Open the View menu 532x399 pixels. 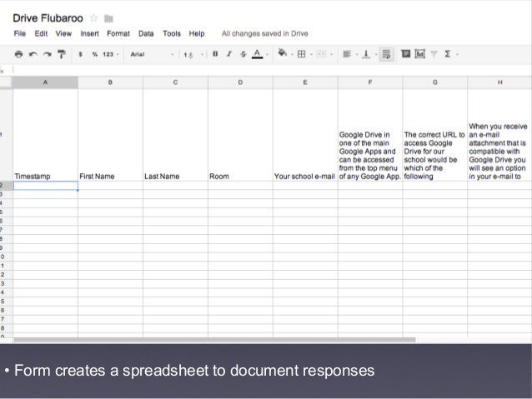63,33
